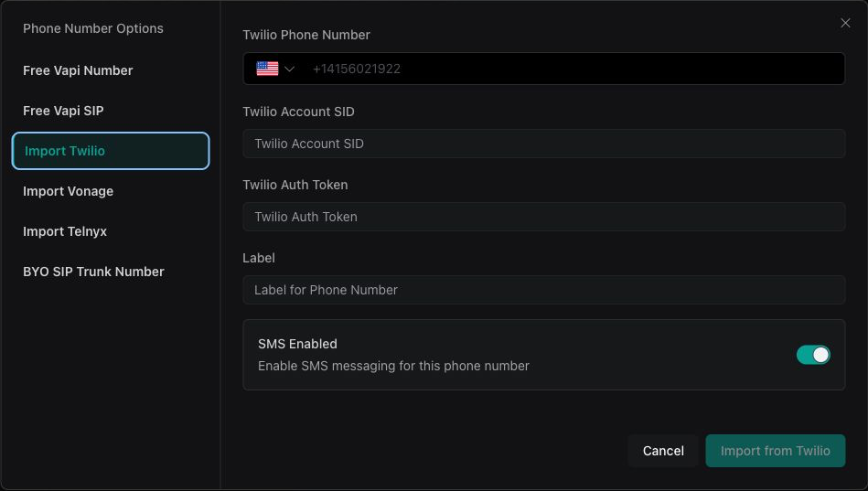This screenshot has width=868, height=491.
Task: Click the US flag country icon
Action: (267, 69)
